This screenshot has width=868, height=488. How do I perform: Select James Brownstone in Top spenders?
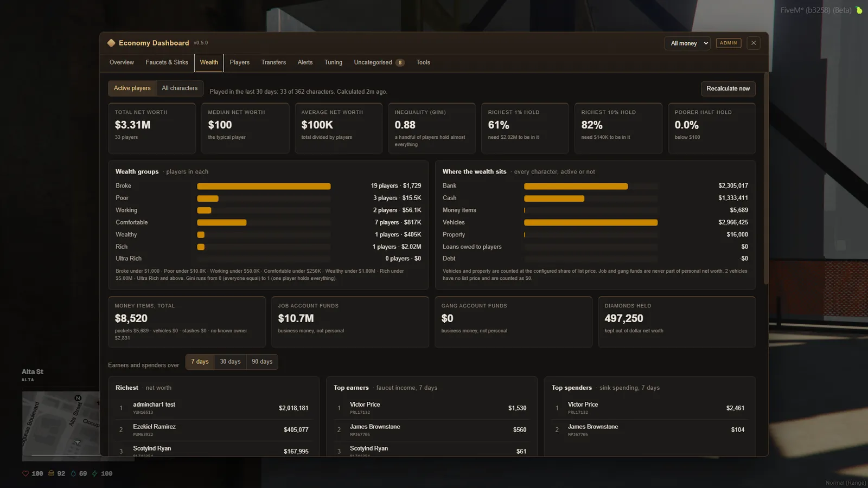click(650, 429)
